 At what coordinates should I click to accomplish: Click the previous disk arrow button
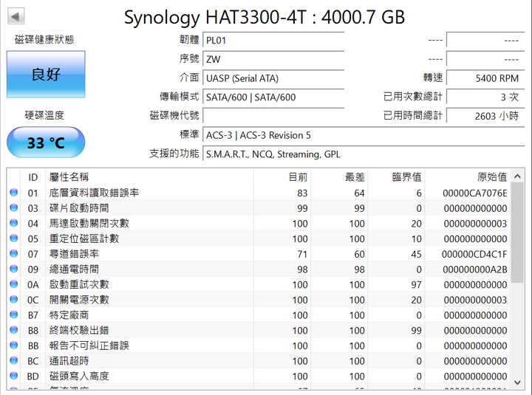[16, 16]
